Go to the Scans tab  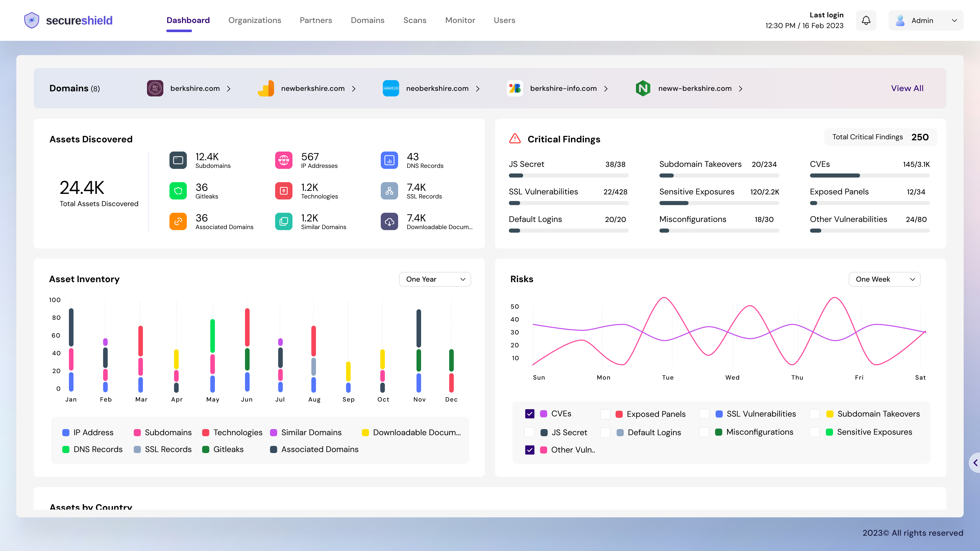coord(415,20)
